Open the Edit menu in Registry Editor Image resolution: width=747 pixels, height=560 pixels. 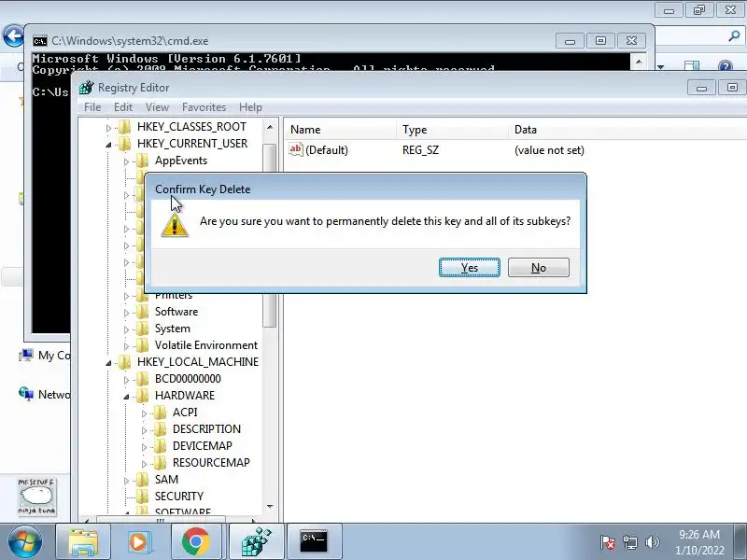pos(123,107)
